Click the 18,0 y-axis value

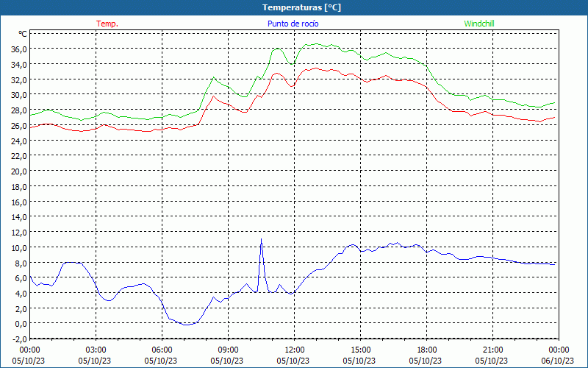point(19,187)
